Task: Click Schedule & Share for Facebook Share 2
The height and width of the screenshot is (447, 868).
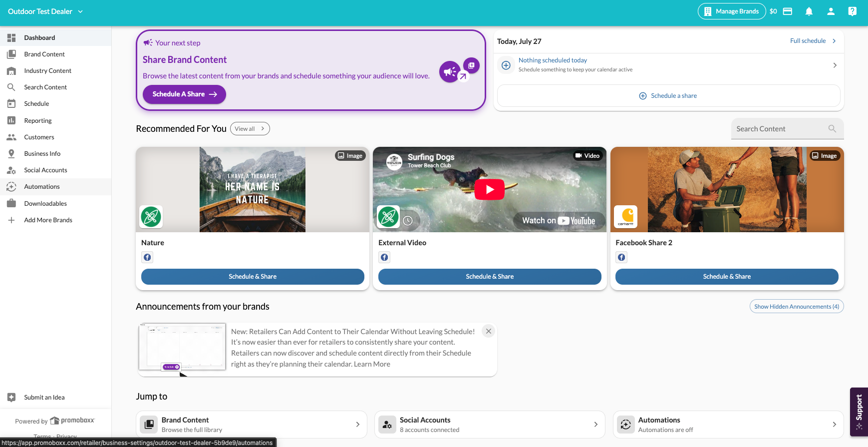Action: (x=727, y=277)
